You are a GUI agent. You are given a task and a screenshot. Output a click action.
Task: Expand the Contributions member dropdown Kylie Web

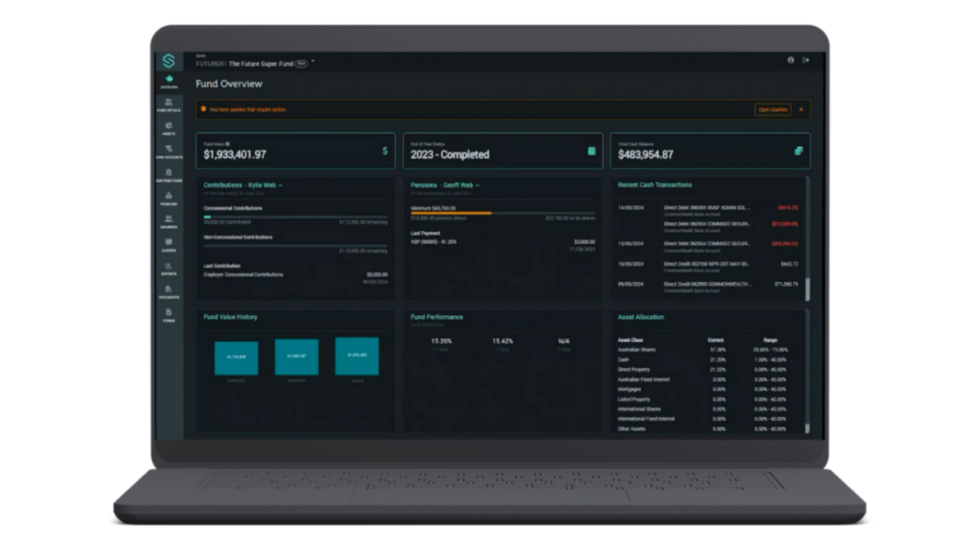[x=280, y=185]
